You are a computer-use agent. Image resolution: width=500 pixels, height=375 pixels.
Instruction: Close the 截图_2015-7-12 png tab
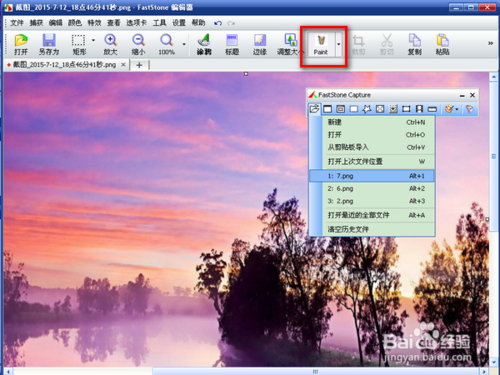123,65
